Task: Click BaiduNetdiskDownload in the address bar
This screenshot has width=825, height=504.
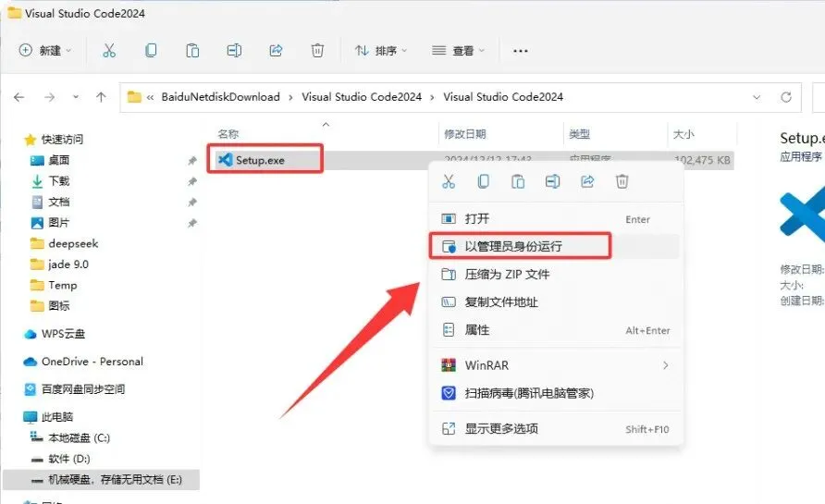Action: 220,97
